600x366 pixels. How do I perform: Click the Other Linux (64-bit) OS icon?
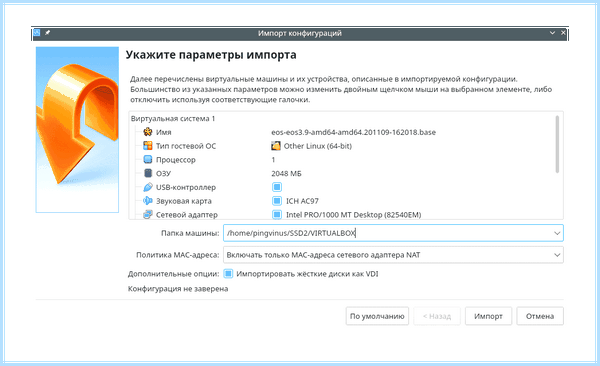coord(276,146)
